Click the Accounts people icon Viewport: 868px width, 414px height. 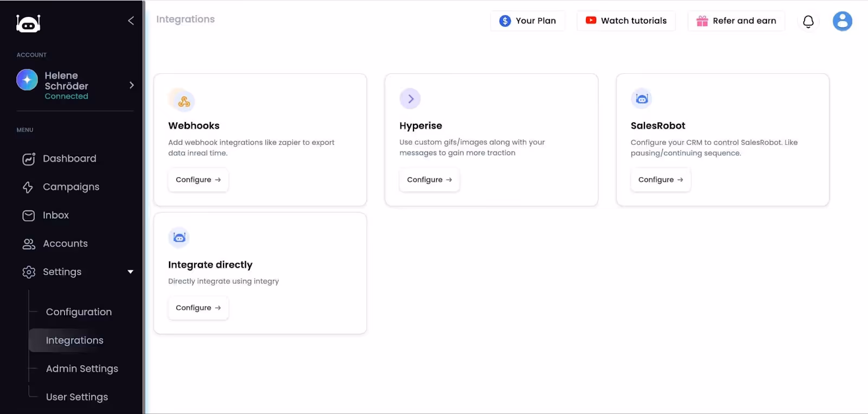point(29,244)
